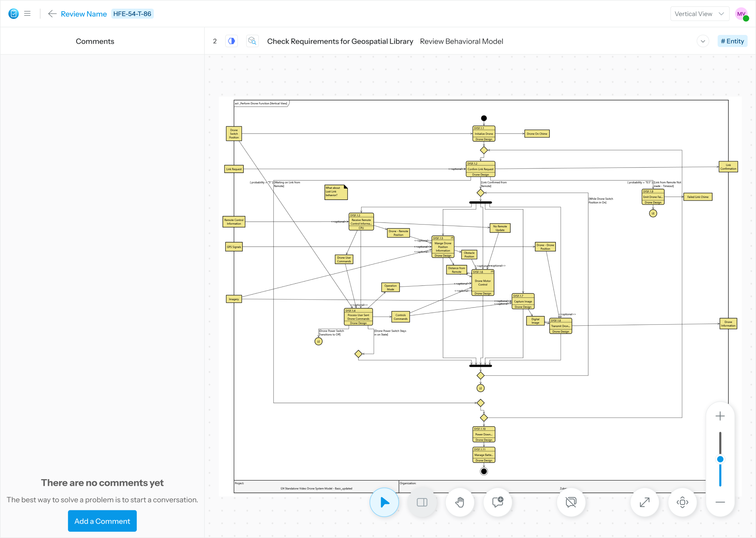Screen dimensions: 756x538
Task: Open the hamburger menu
Action: click(x=27, y=14)
